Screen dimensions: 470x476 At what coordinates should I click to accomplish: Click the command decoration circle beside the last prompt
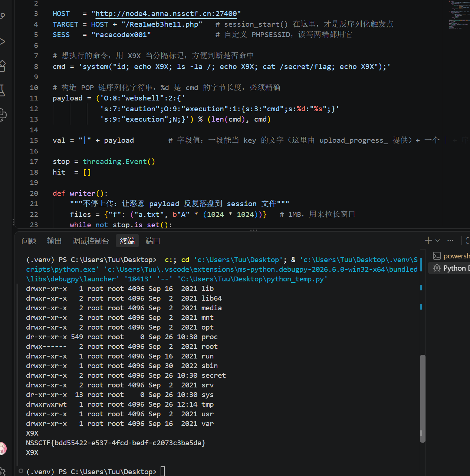[21, 471]
